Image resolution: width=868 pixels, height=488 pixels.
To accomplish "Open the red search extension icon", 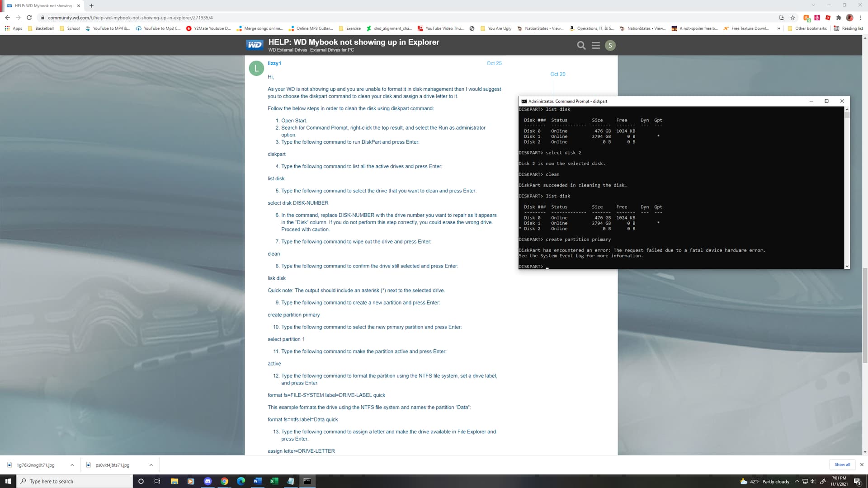I will [x=828, y=18].
